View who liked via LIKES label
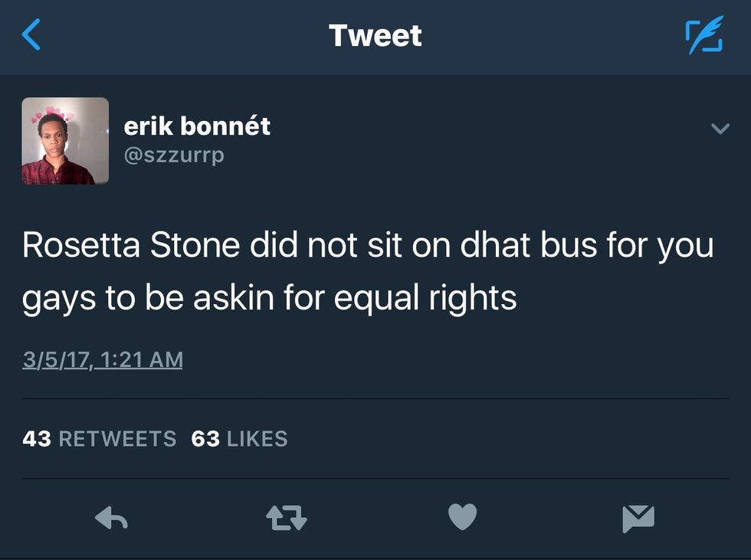 257,439
